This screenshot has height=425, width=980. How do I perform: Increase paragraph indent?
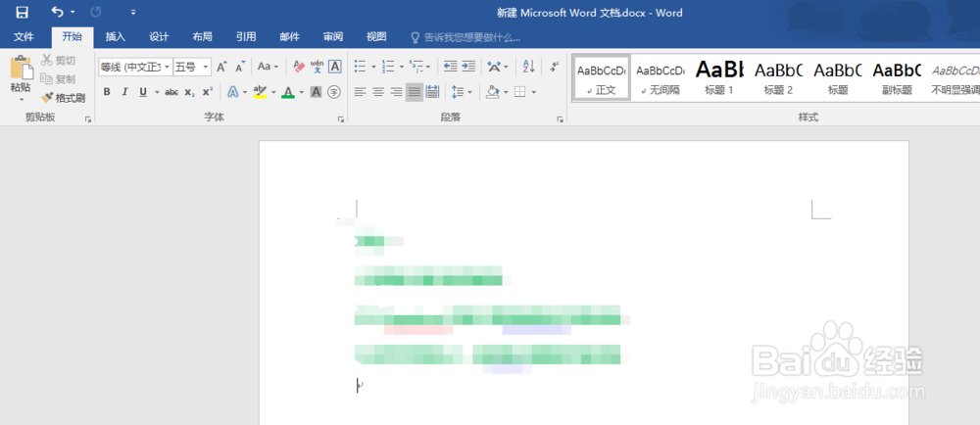point(468,67)
